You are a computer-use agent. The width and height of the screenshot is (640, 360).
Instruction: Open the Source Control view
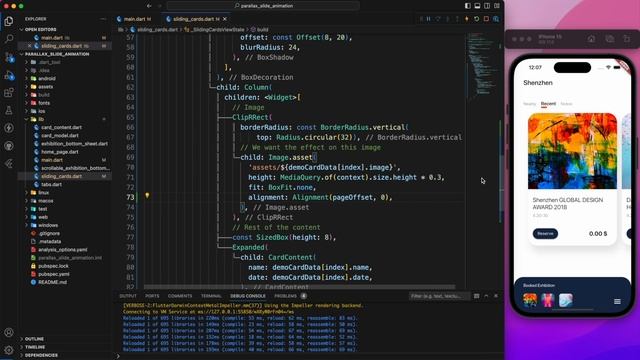click(9, 57)
